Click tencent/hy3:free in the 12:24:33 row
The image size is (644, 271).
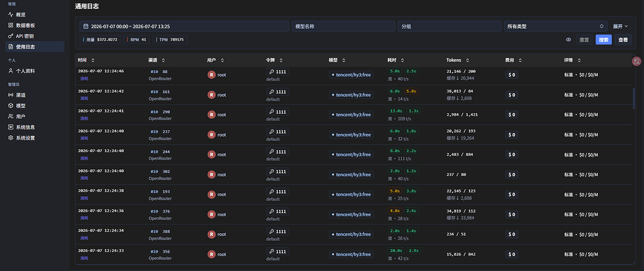(351, 254)
